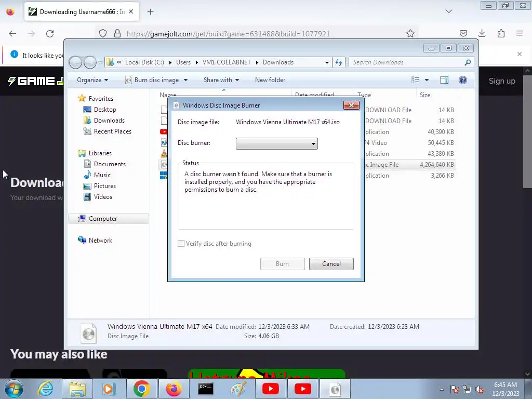Open Music library
The image size is (532, 399).
(102, 175)
